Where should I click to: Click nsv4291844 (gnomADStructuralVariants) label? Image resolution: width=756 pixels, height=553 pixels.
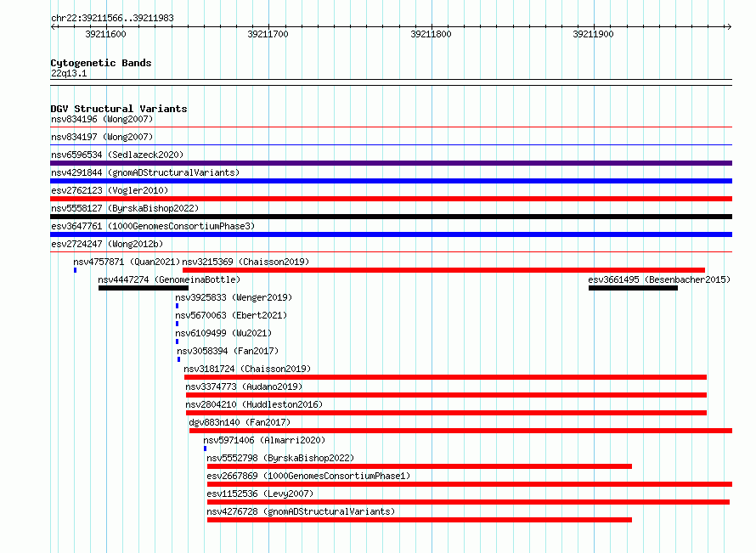145,172
